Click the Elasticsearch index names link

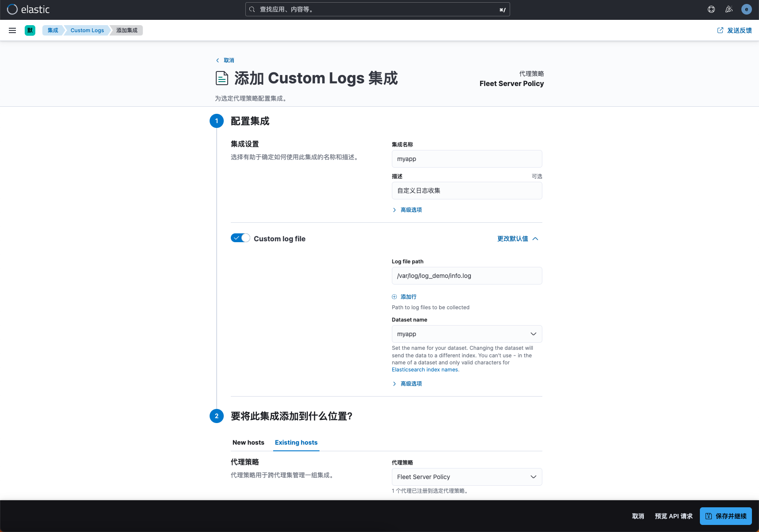click(x=425, y=370)
